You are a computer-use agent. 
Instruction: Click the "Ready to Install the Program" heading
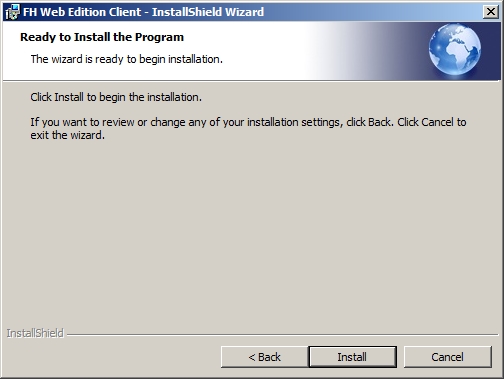(102, 37)
